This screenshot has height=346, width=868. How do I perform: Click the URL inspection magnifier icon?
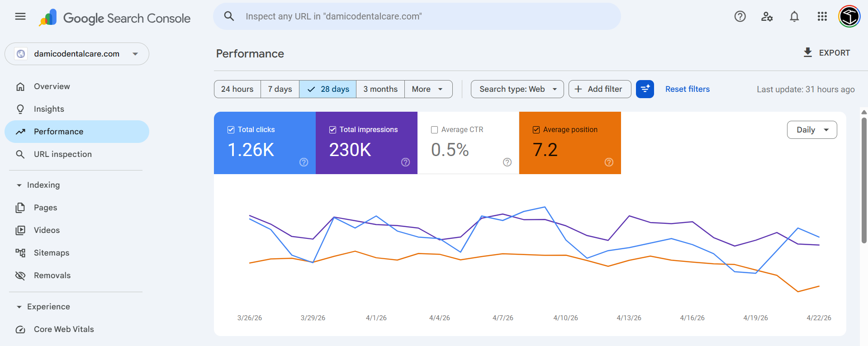coord(20,154)
